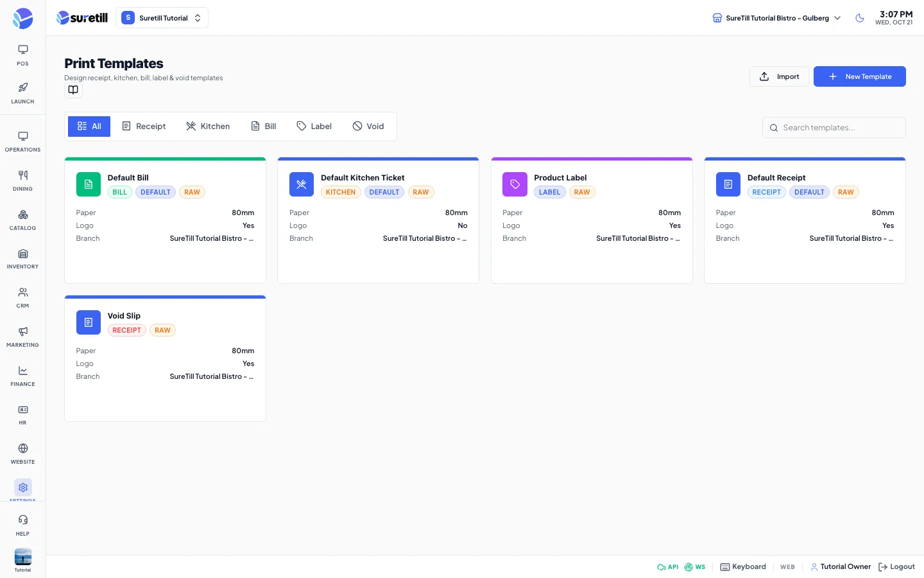Focus the Search templates field
Viewport: 924px width, 578px height.
(x=834, y=127)
